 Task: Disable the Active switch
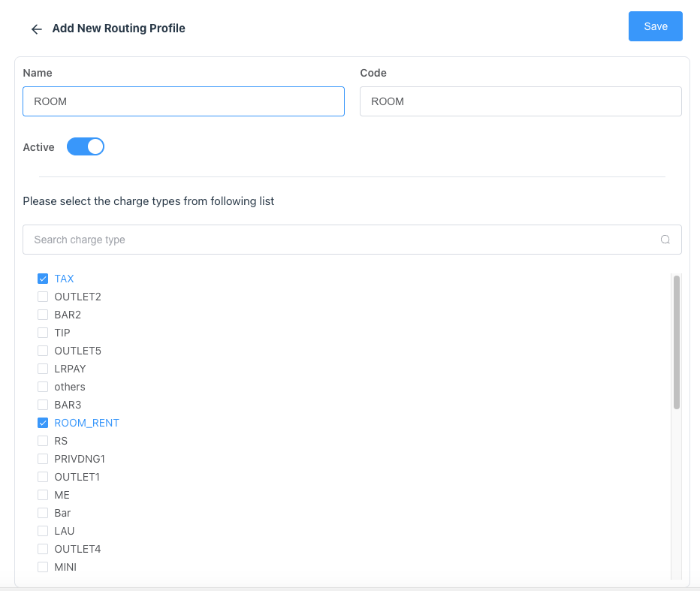85,146
